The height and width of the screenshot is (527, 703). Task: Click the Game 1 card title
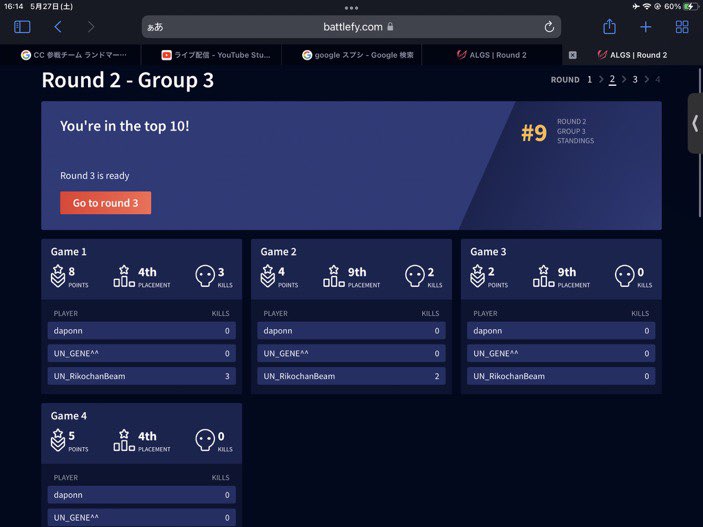click(69, 252)
